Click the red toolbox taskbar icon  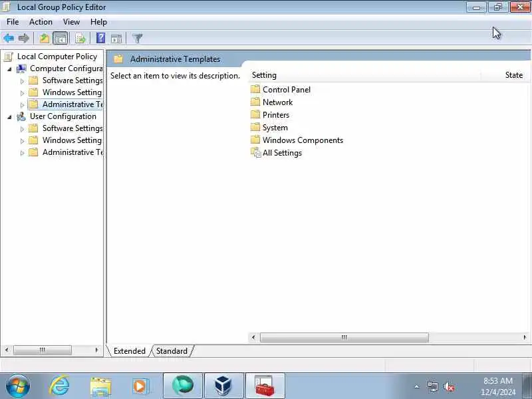click(265, 386)
